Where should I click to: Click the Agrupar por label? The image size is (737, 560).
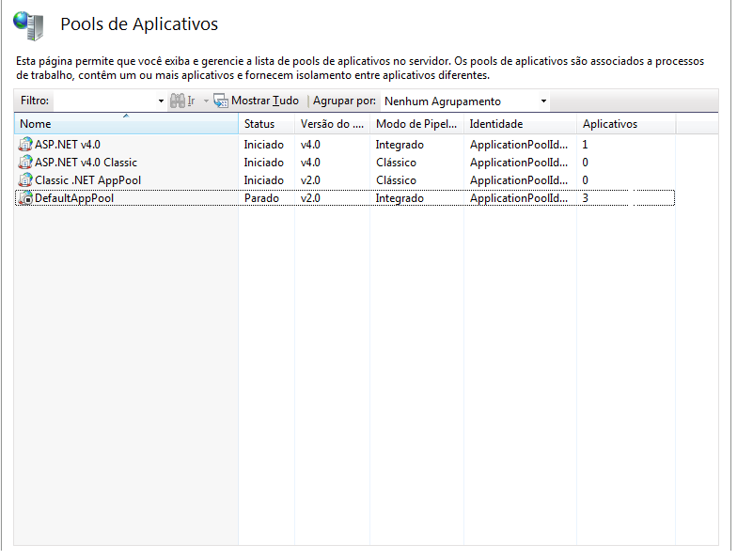344,101
